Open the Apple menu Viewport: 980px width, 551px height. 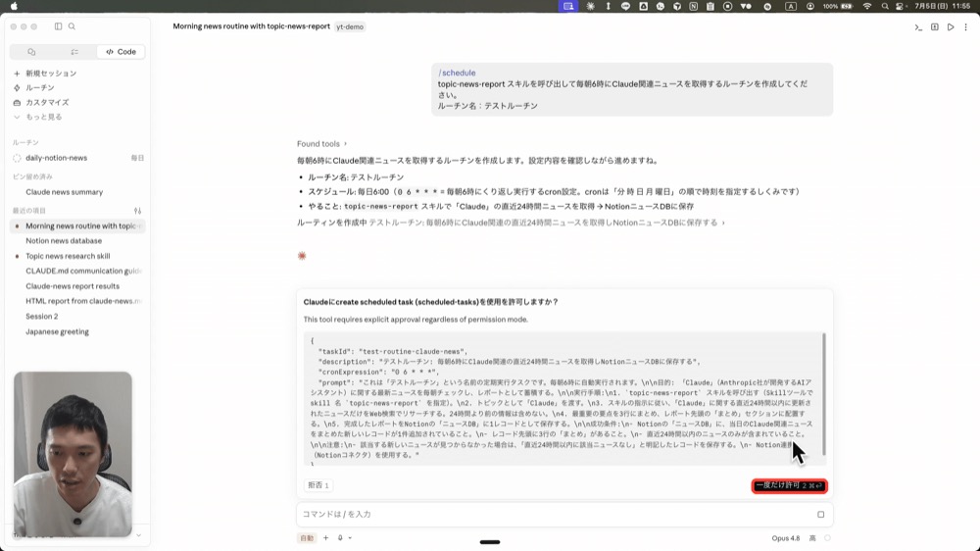(x=14, y=6)
